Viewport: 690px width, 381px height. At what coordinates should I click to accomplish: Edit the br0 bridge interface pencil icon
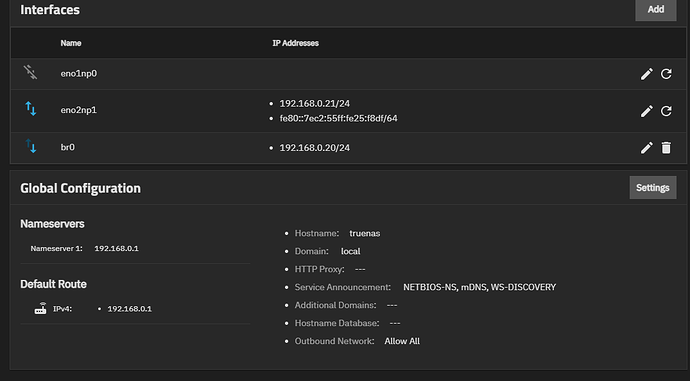pos(646,148)
